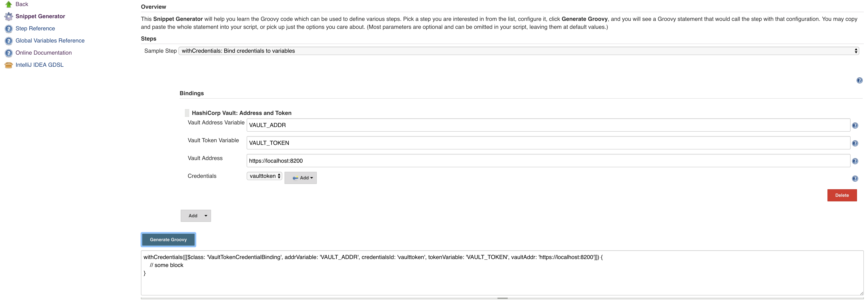Screen dimensions: 868x303
Task: Click the green Back arrow icon
Action: [x=9, y=4]
